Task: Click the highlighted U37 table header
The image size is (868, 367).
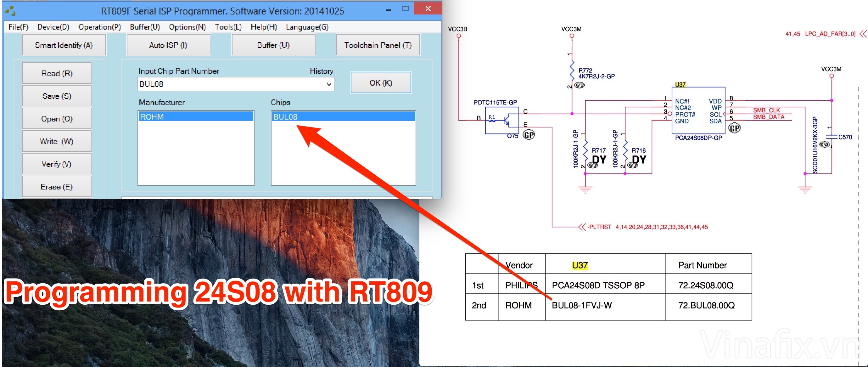Action: coord(580,265)
